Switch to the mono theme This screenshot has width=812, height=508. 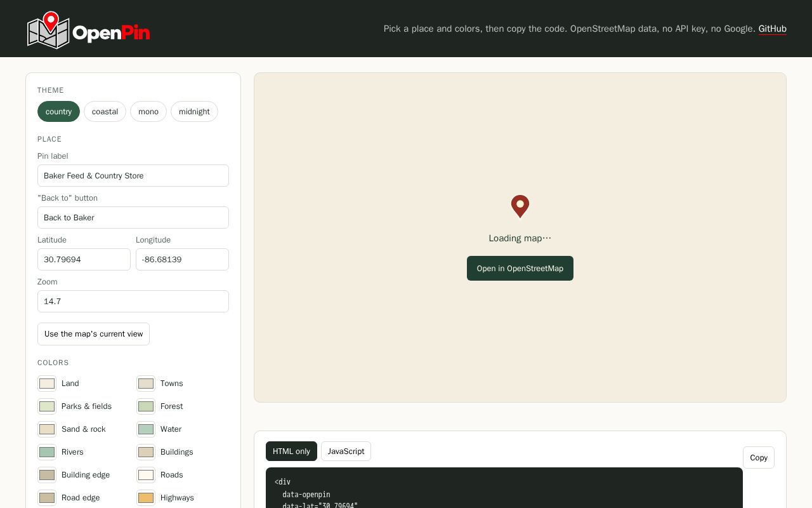coord(148,112)
